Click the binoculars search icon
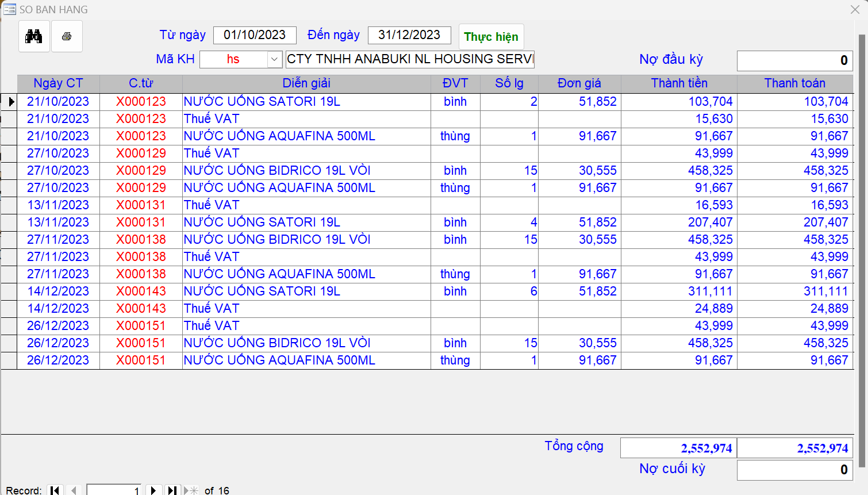 [34, 36]
